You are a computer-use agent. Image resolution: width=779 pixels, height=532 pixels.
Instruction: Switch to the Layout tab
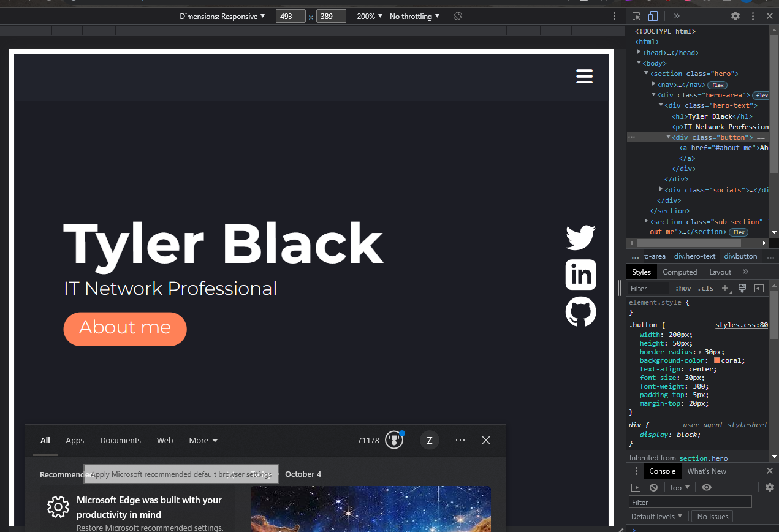pyautogui.click(x=720, y=272)
